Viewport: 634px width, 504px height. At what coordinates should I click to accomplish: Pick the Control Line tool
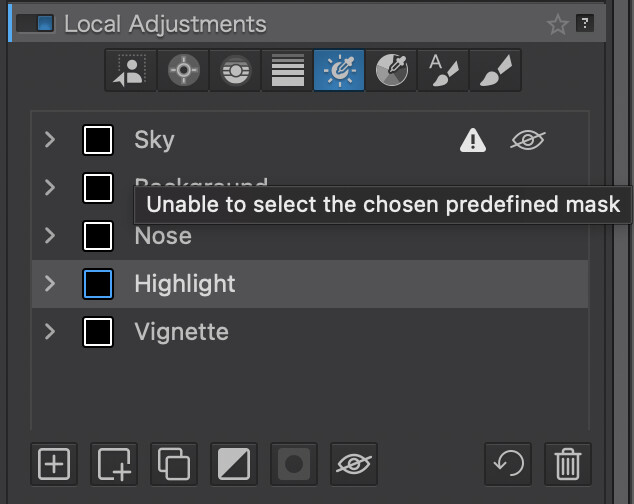coord(234,71)
